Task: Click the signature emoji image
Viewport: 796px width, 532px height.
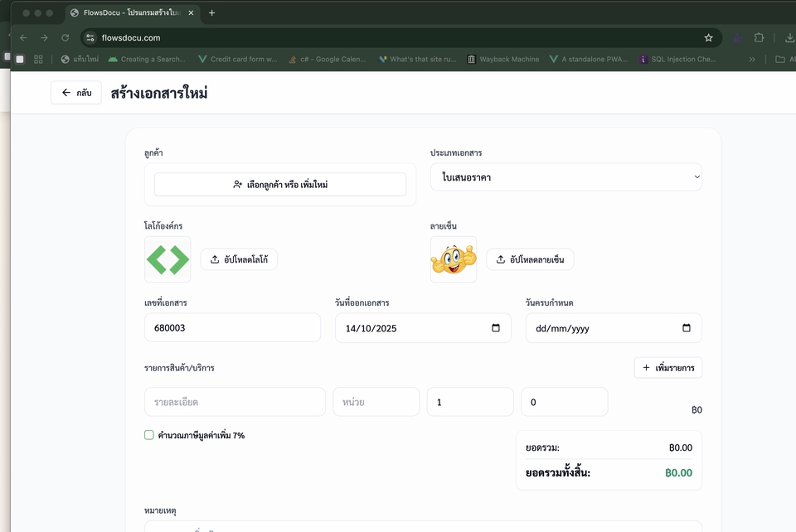Action: 454,259
